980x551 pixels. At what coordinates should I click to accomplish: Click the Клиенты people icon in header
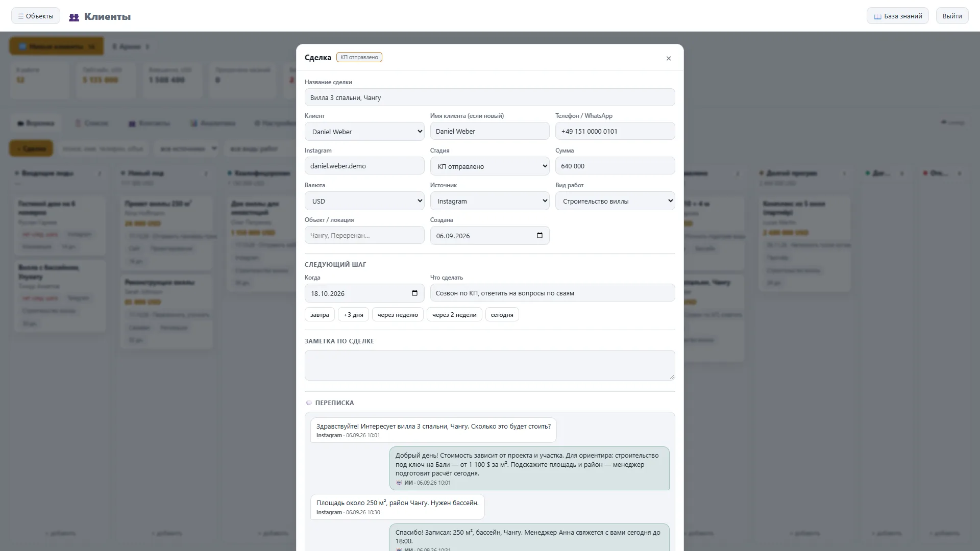[74, 17]
